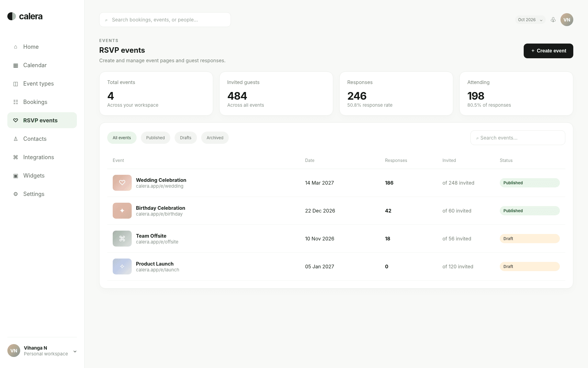Expand the Personal workspace switcher chevron
Image resolution: width=588 pixels, height=368 pixels.
[x=75, y=351]
